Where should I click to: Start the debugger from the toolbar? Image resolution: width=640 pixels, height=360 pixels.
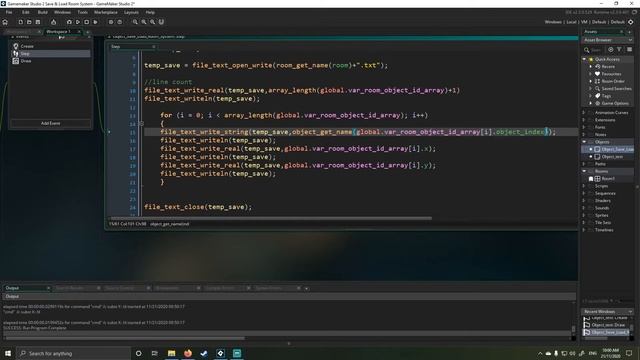[69, 22]
